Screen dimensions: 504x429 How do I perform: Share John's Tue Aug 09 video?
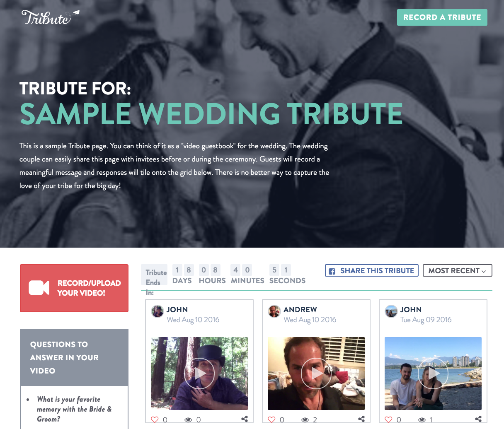pos(478,419)
